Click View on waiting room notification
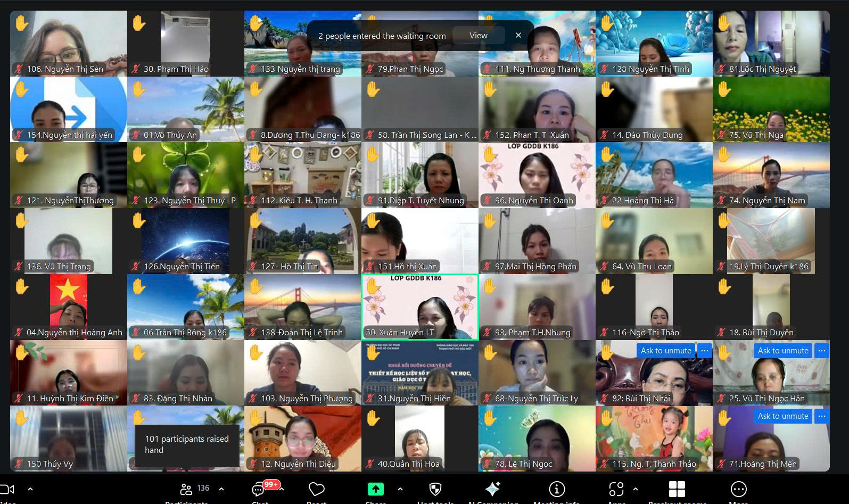 tap(478, 36)
